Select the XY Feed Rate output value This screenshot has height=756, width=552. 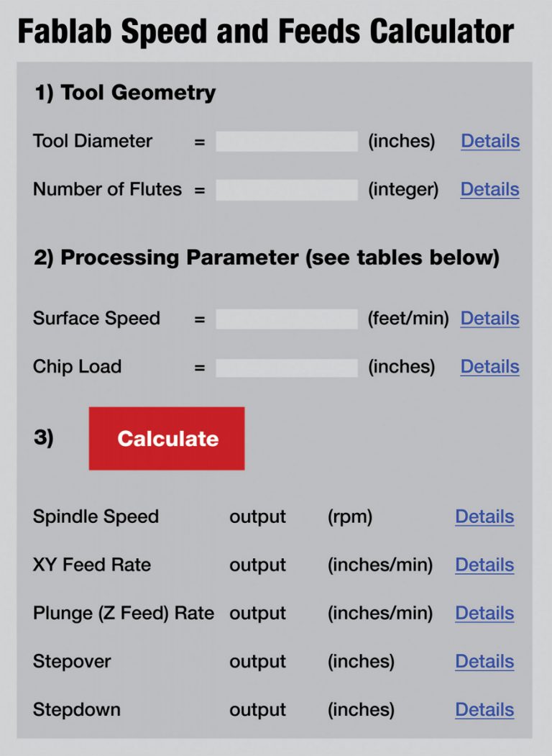pos(257,565)
